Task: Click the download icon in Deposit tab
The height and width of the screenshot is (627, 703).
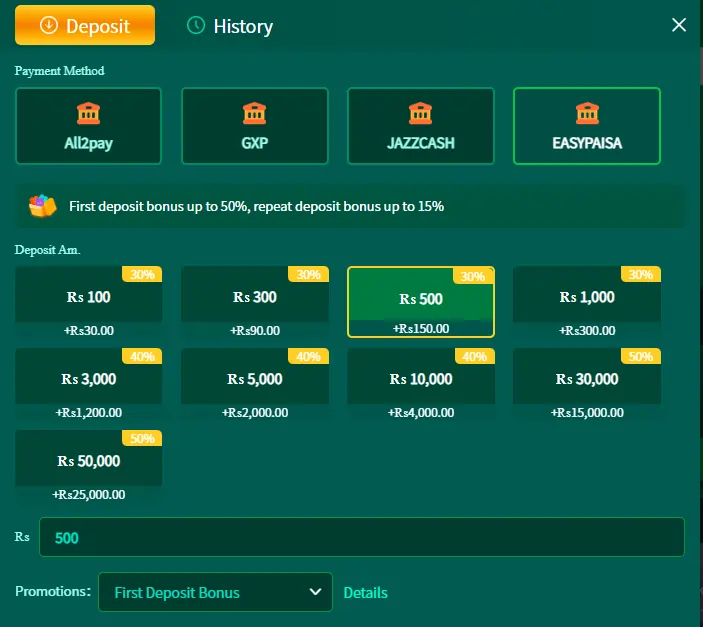Action: coord(48,26)
